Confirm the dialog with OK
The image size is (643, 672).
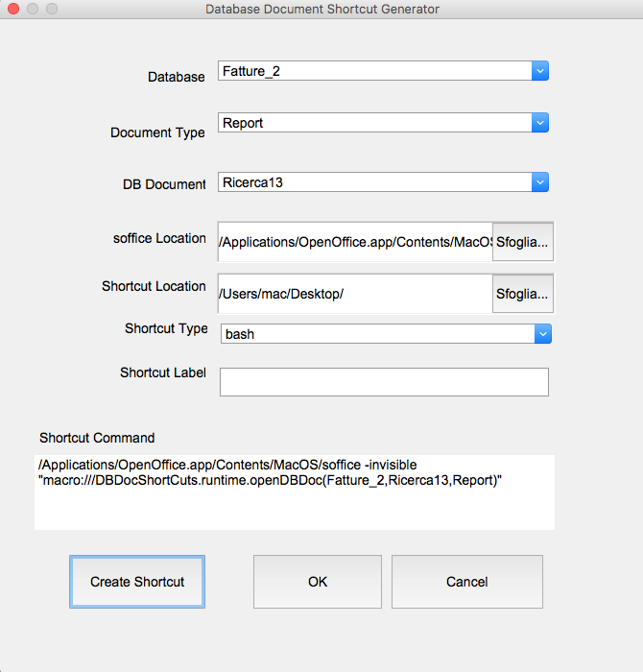click(318, 582)
